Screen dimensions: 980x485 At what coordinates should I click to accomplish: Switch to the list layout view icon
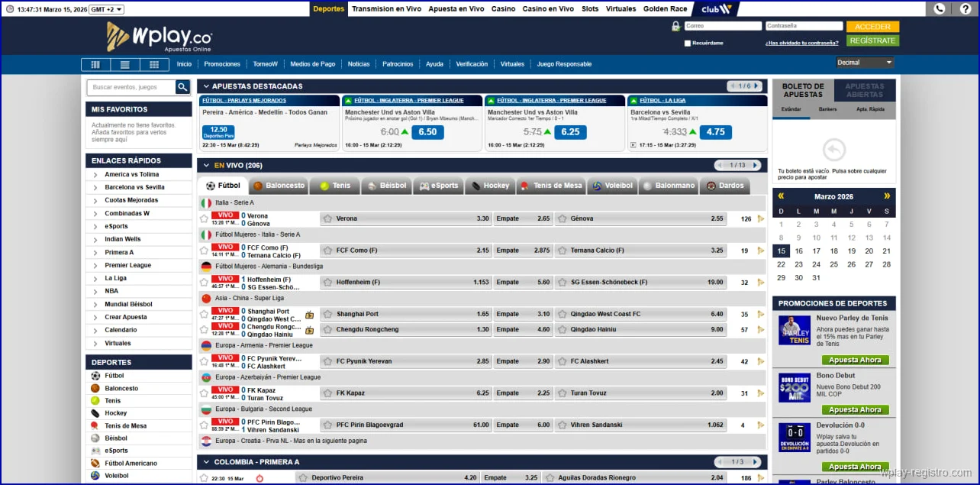(x=124, y=64)
